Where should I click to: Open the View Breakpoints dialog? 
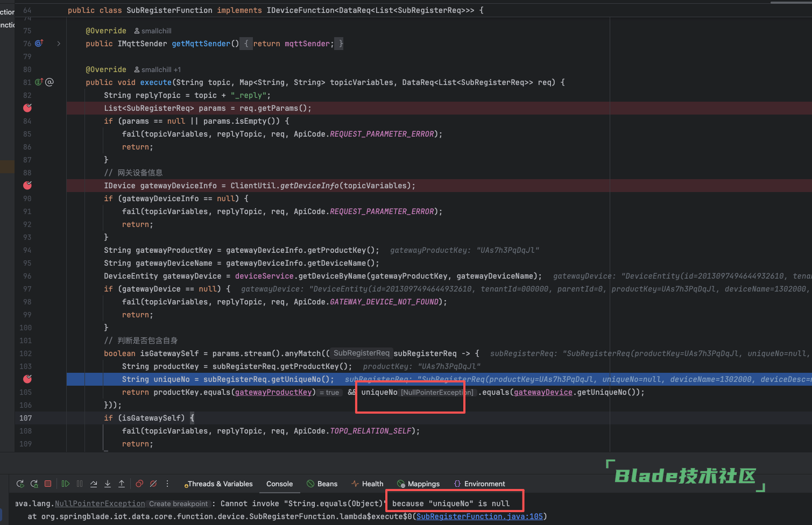(139, 484)
